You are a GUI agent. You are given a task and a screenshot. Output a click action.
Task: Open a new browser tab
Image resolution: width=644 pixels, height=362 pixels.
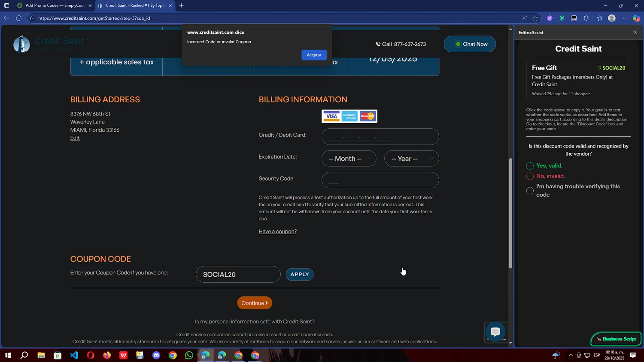(181, 6)
